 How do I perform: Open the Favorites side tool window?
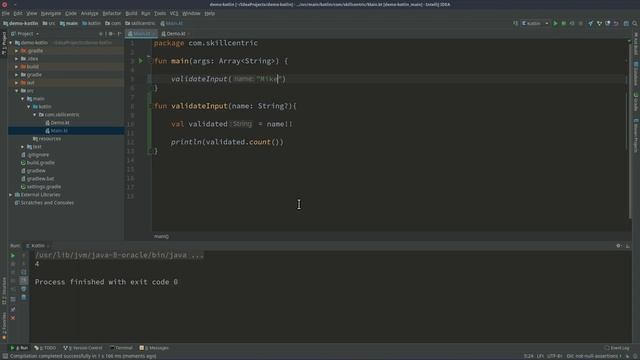click(x=4, y=327)
